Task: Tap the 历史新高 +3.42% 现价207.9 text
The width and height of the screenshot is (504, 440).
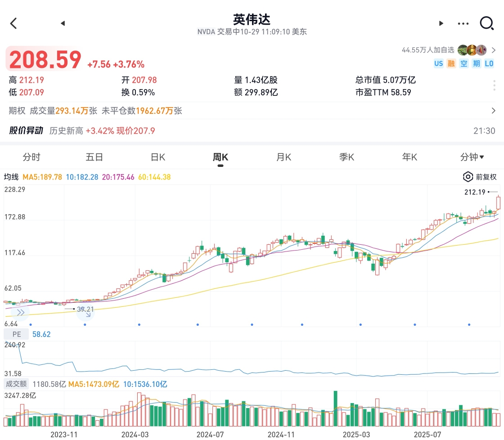Action: 102,131
